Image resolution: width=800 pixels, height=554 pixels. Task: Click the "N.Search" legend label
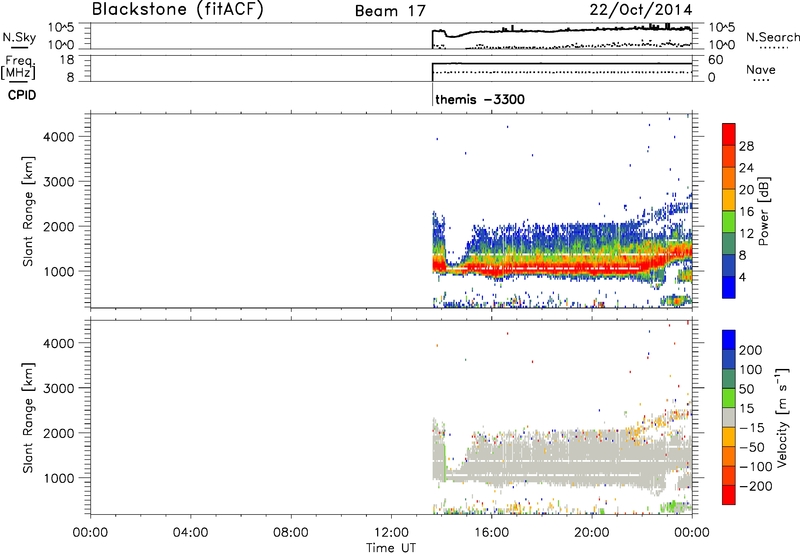[772, 37]
